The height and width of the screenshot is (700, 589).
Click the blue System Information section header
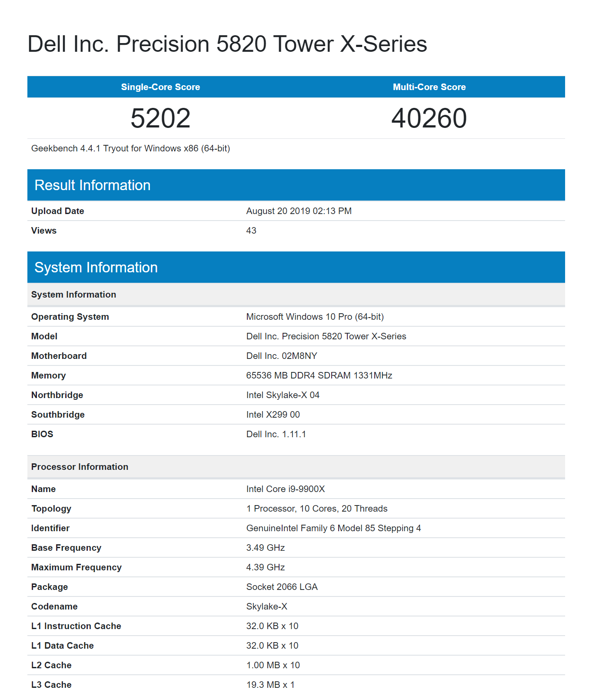pyautogui.click(x=296, y=267)
